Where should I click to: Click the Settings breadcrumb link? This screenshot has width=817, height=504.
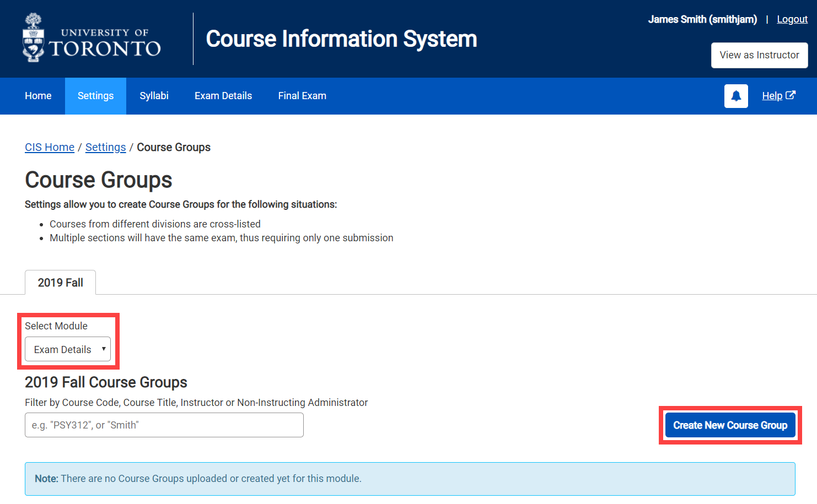105,147
